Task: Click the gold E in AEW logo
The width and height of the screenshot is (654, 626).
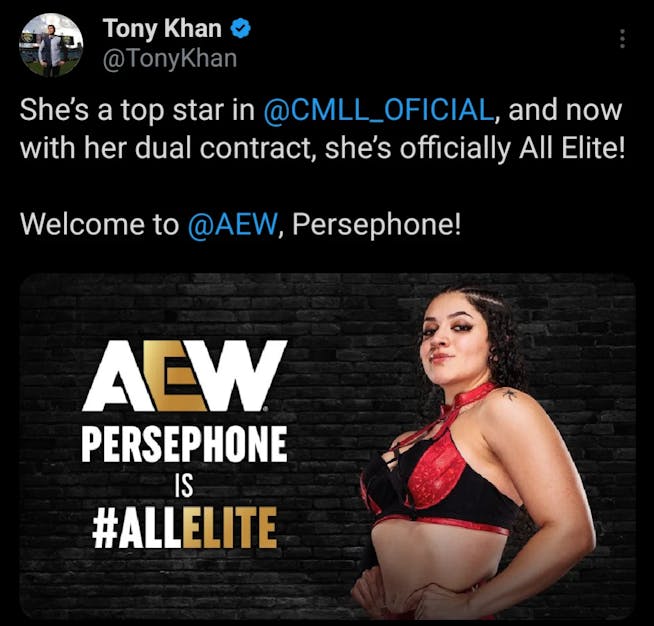Action: pyautogui.click(x=174, y=376)
